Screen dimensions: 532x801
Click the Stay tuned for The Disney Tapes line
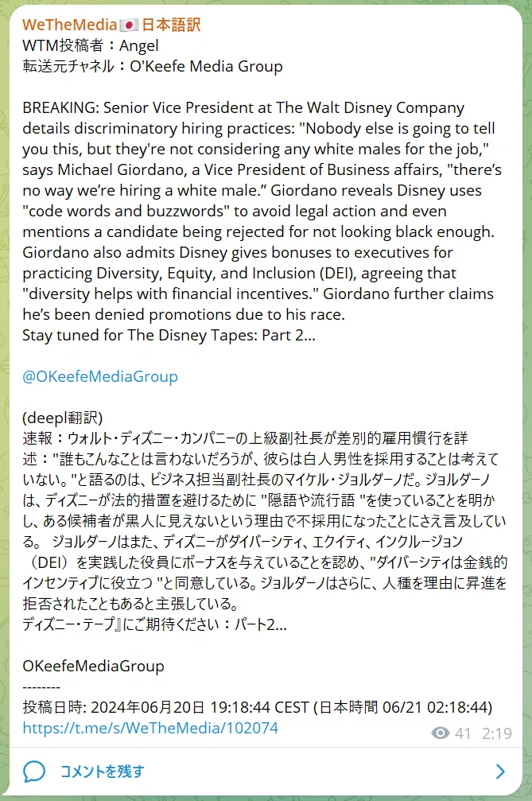click(x=169, y=335)
